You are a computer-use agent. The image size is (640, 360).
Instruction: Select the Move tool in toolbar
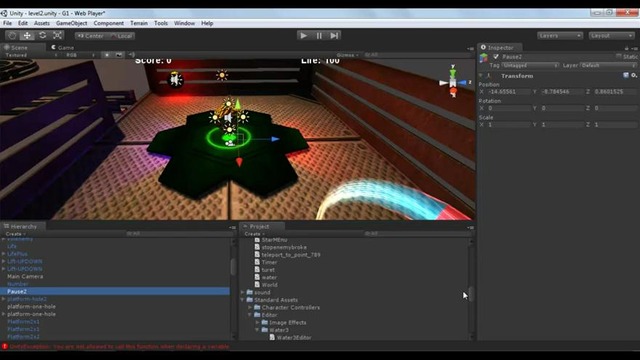tap(27, 36)
